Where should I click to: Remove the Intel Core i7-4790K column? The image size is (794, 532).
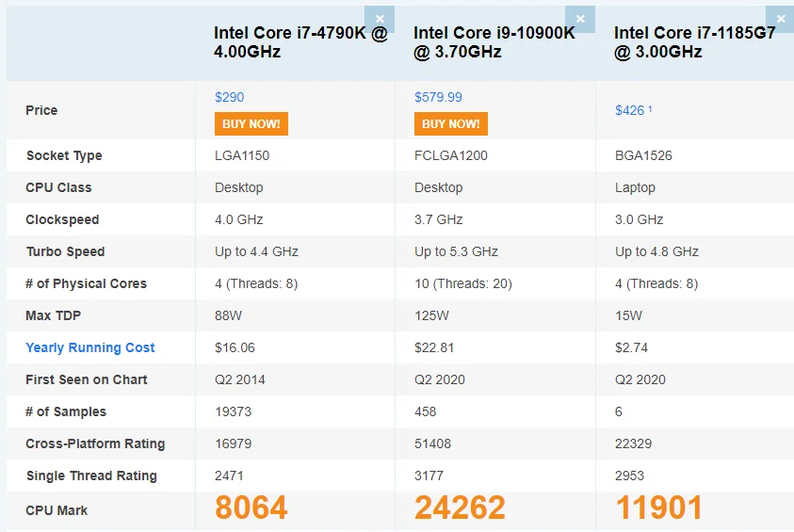point(380,19)
